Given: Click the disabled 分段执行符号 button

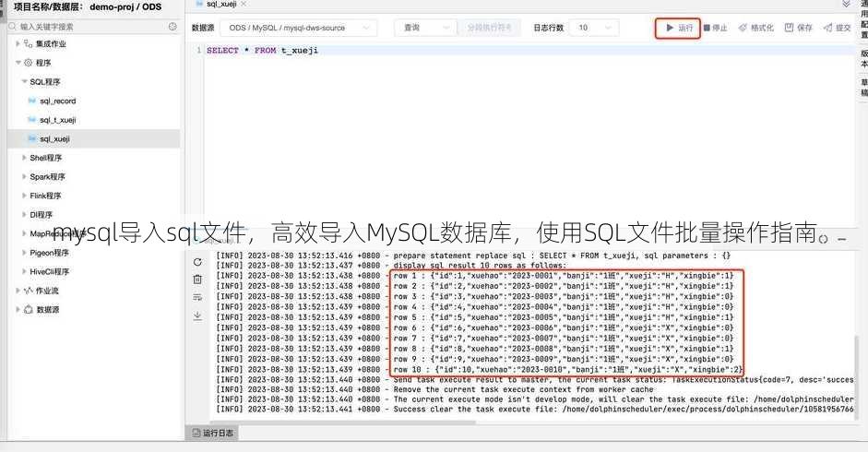Looking at the screenshot, I should pos(490,28).
